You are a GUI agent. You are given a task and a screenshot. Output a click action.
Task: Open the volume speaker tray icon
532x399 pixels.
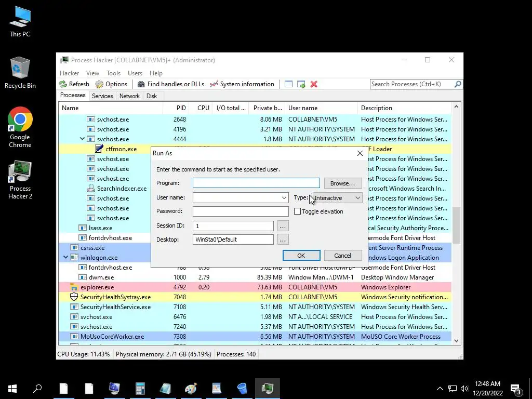point(464,389)
